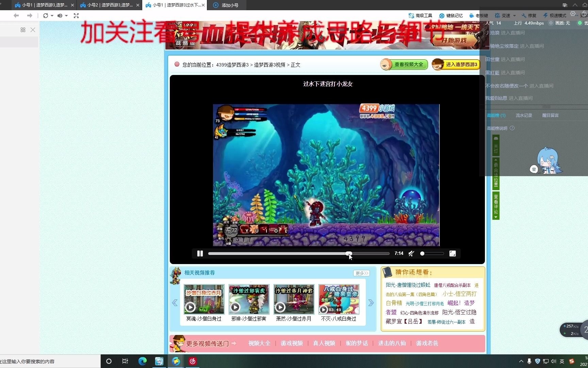The width and height of the screenshot is (588, 368).
Task: Close the first 小号1 tab
Action: click(x=72, y=5)
